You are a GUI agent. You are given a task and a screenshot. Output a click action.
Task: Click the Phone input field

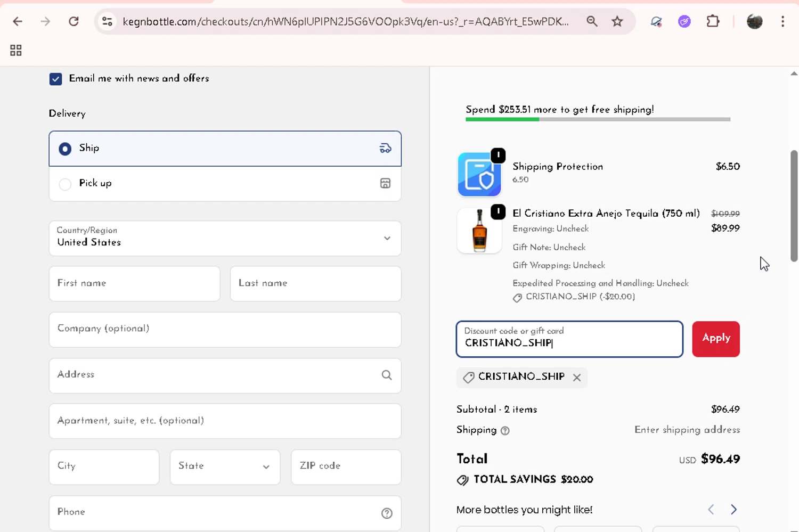click(x=225, y=513)
